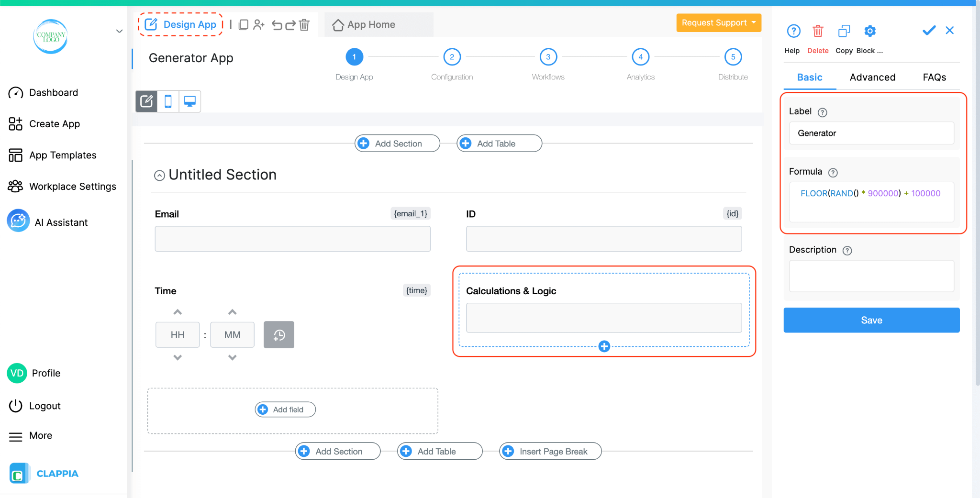Click Insert Page Break
The width and height of the screenshot is (980, 498).
[550, 451]
